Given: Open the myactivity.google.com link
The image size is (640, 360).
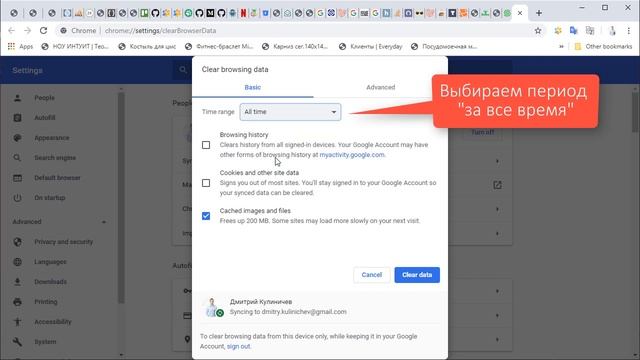Looking at the screenshot, I should coord(352,155).
